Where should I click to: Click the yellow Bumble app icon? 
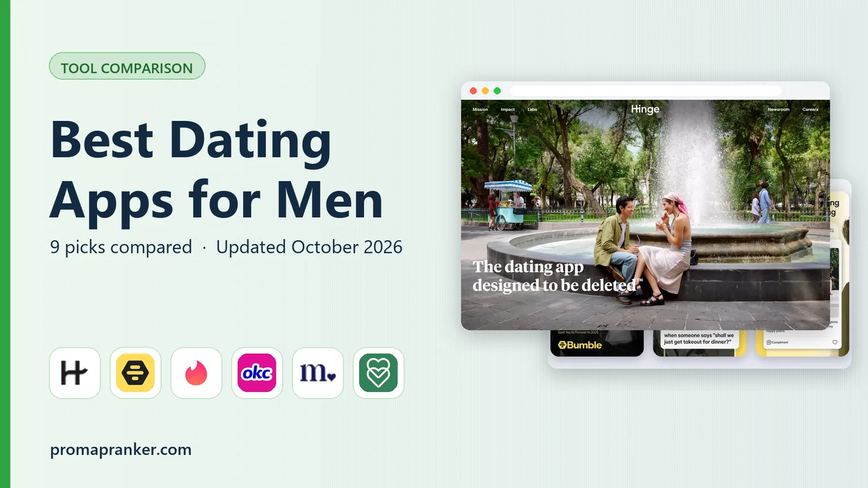[x=136, y=373]
